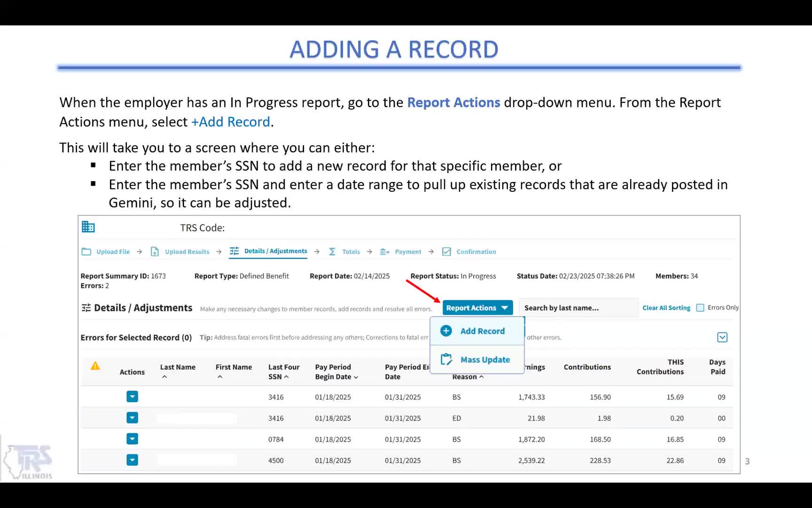Sort by Pay Period Begin Date arrow

(x=356, y=377)
